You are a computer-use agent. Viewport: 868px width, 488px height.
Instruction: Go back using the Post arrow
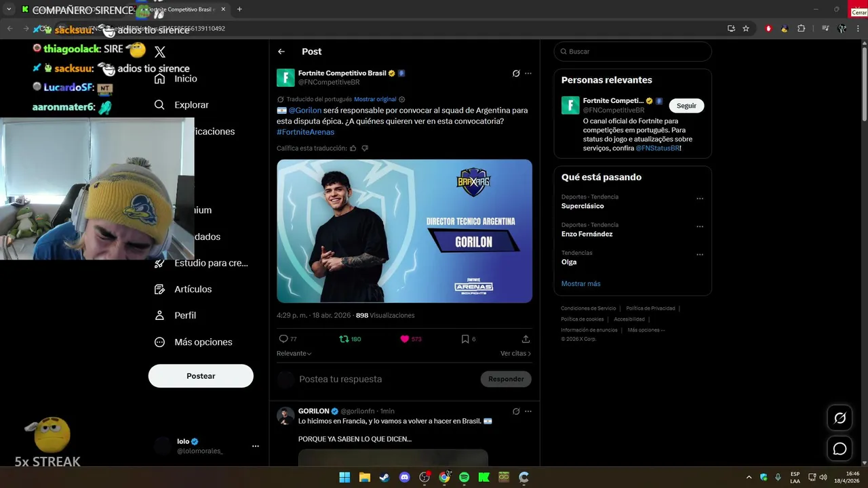(281, 52)
